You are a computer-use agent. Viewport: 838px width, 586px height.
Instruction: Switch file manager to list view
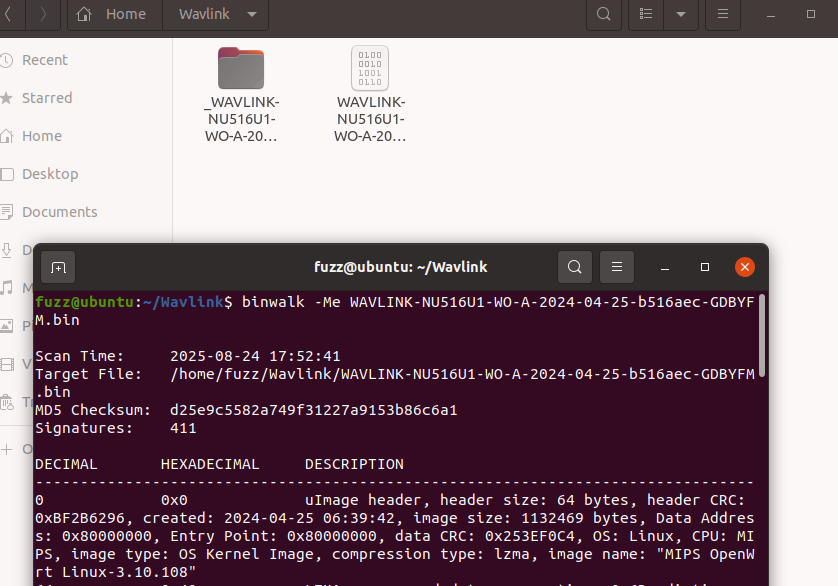point(646,14)
